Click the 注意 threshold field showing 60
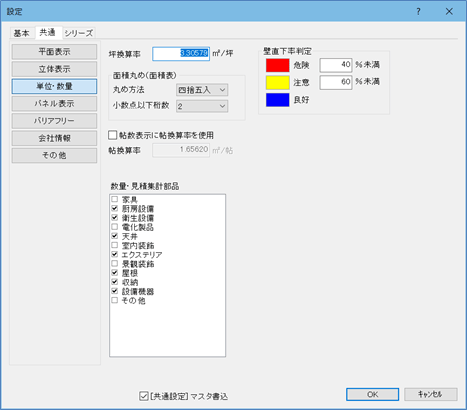The height and width of the screenshot is (410, 467). [336, 82]
